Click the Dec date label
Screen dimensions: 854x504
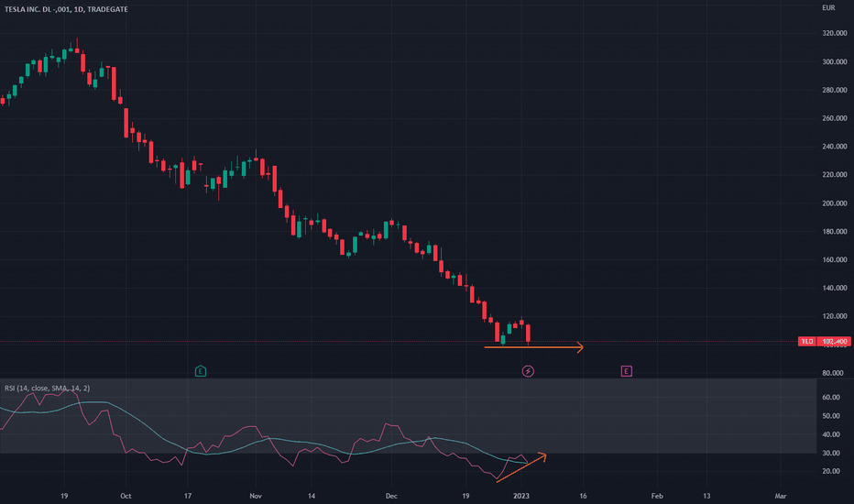pos(391,496)
